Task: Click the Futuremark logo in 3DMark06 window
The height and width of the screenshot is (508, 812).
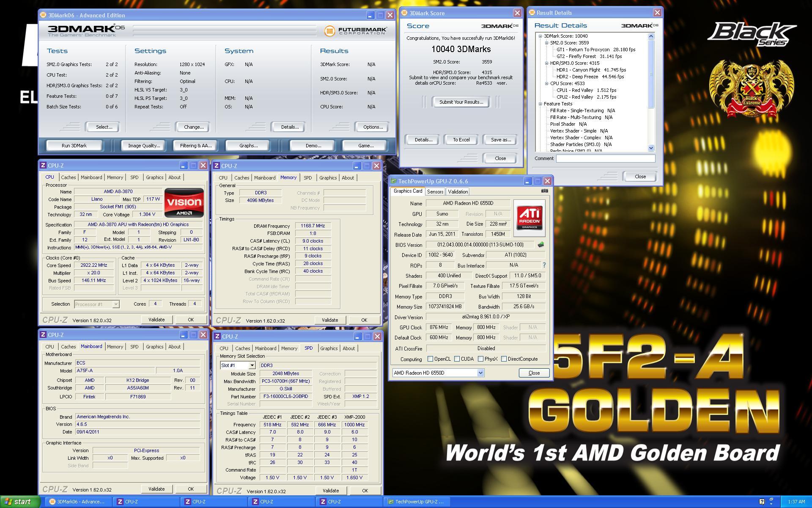Action: point(356,31)
